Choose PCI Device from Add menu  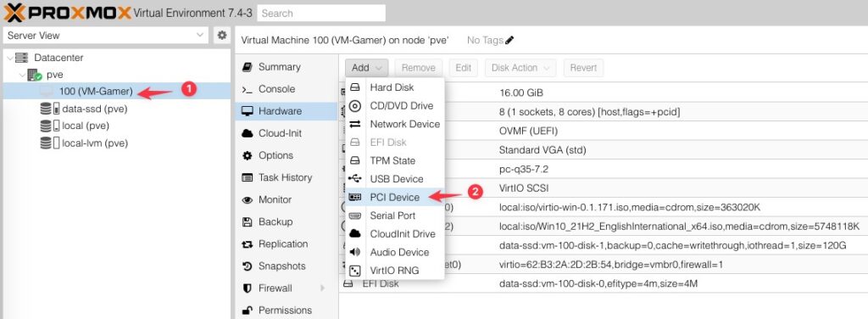coord(395,197)
